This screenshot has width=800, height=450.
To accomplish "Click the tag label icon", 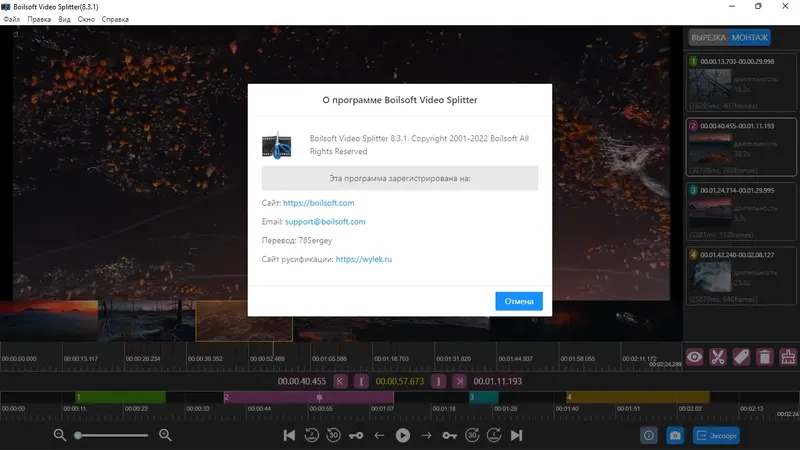I will (741, 357).
